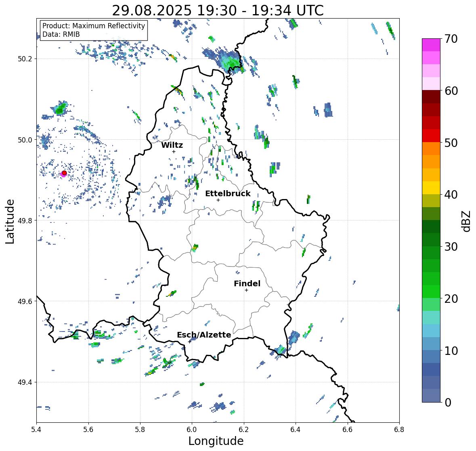Click the Latitude axis label
Viewport: 476px width, 451px height.
tap(10, 221)
